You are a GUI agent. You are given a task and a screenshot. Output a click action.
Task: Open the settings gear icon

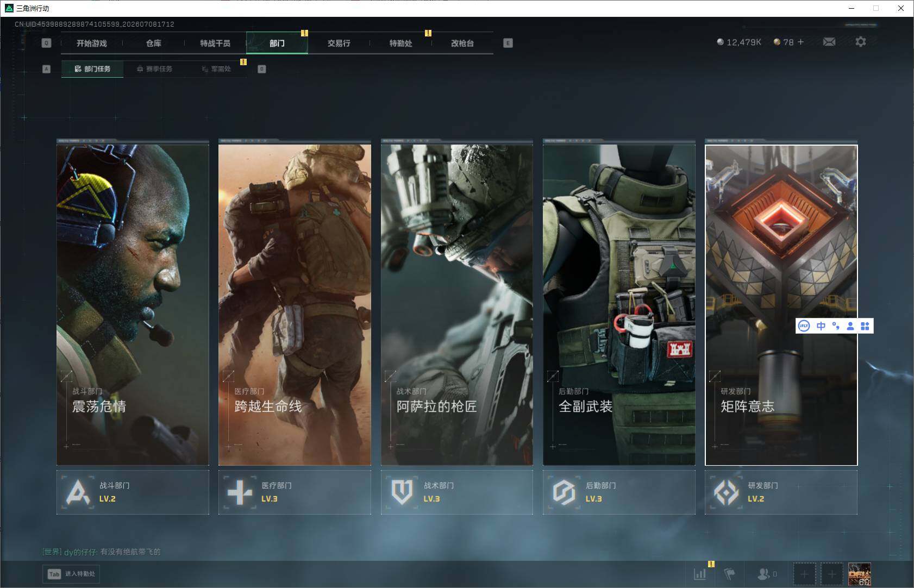[x=861, y=42]
